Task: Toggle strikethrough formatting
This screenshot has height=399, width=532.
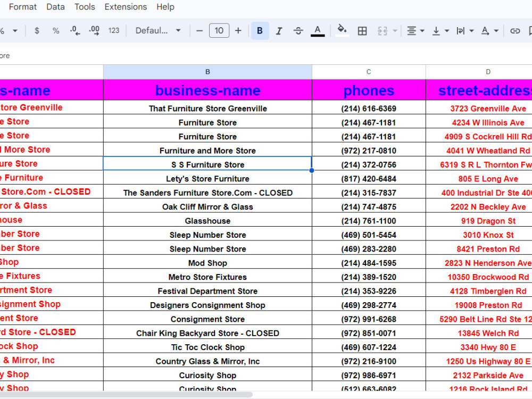Action: point(298,31)
